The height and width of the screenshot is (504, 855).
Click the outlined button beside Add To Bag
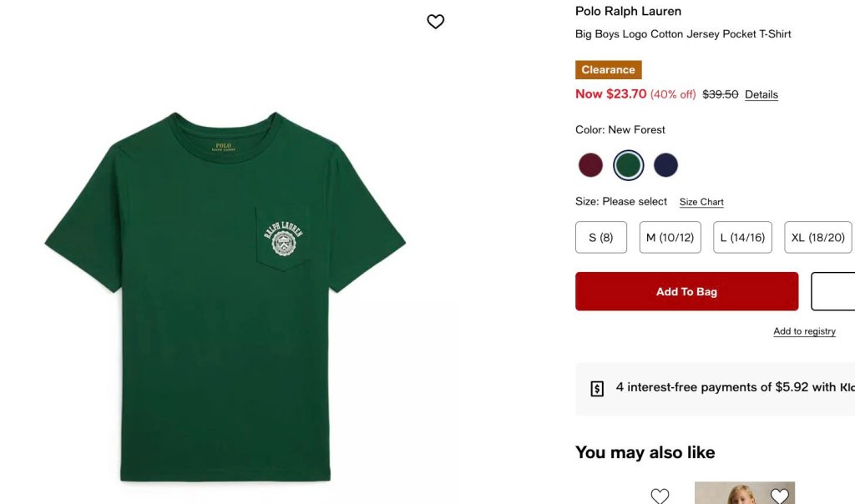pyautogui.click(x=833, y=292)
